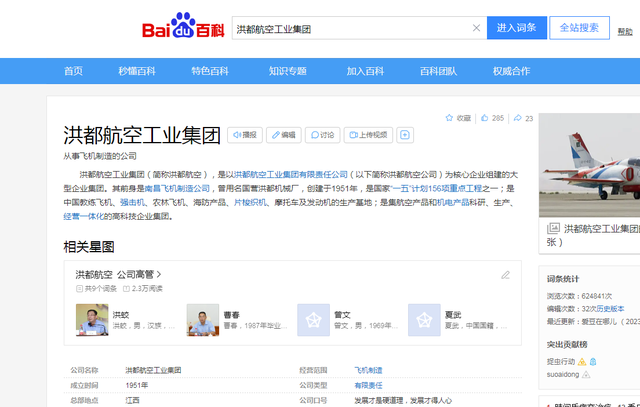Click the plus icon beside 上传视频

405,135
